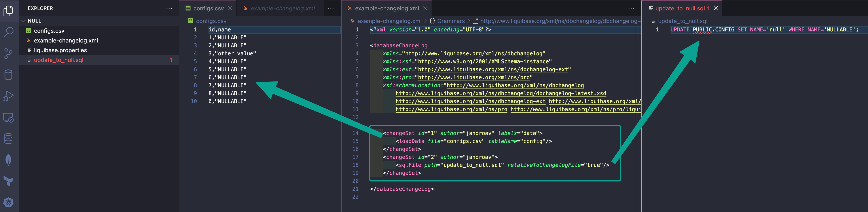Open more actions for the first editor group

coord(331,8)
